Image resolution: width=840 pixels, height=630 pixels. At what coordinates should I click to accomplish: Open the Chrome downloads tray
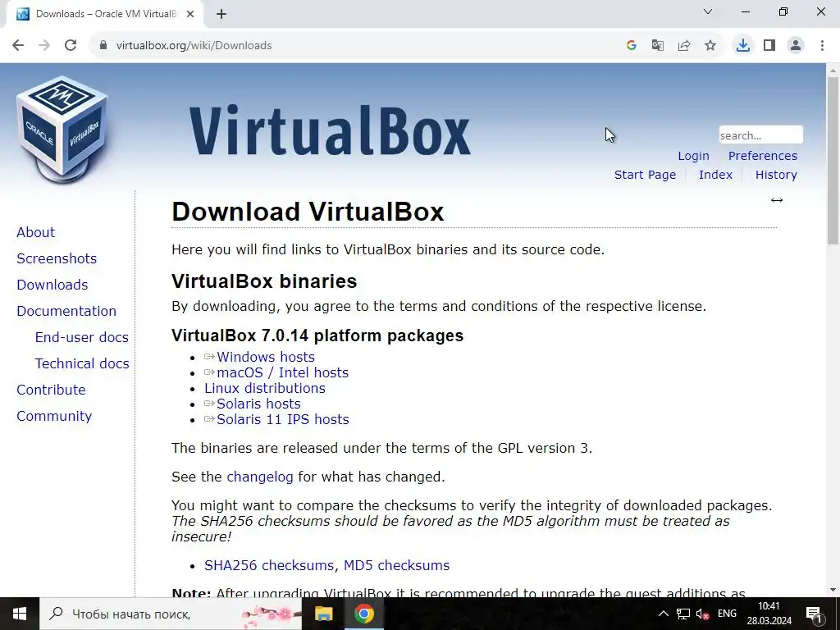[x=742, y=46]
